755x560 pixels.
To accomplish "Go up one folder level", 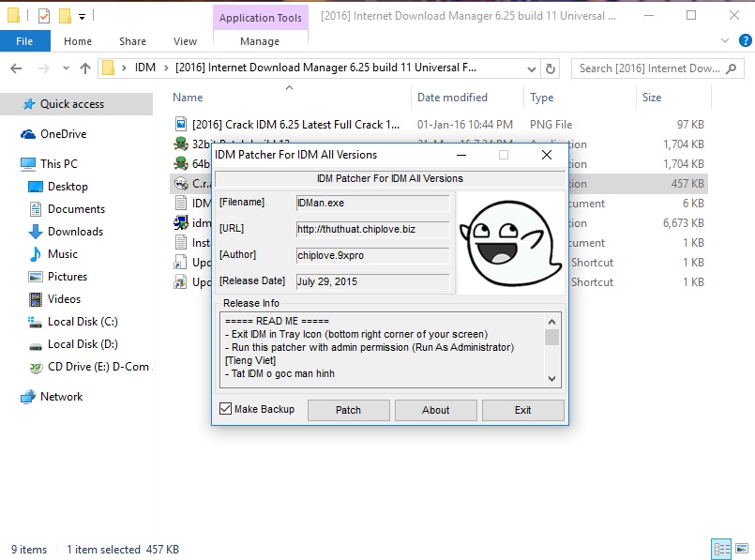I will pyautogui.click(x=85, y=68).
